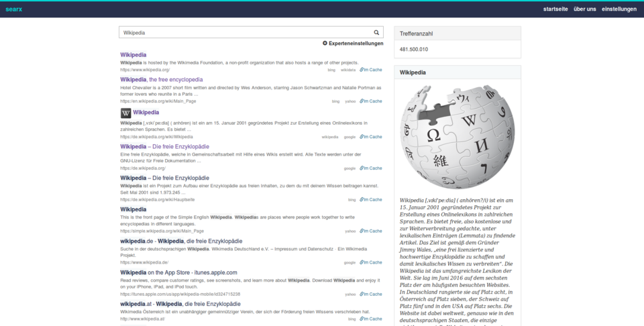Open Experteneinstellungen gear link
Screen dimensions: 644x326
click(x=353, y=43)
